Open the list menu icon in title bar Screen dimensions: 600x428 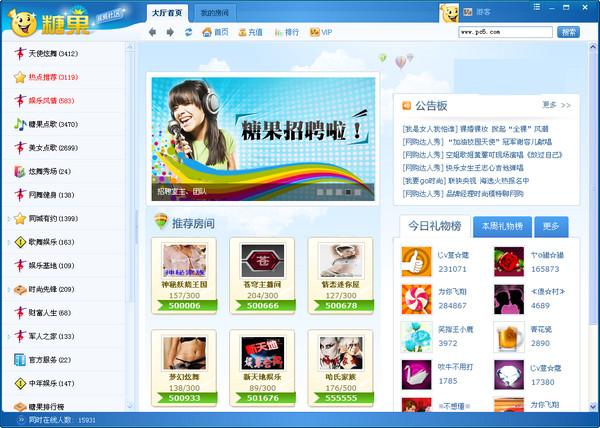coord(537,7)
